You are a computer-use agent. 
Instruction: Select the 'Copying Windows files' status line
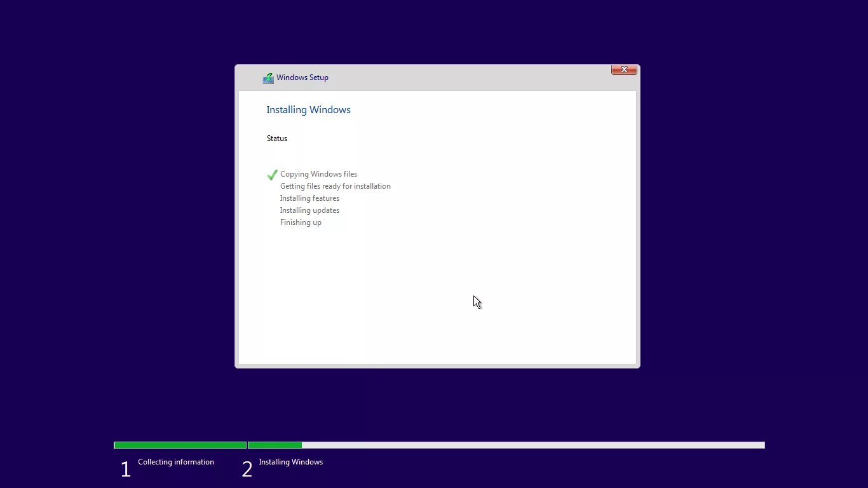coord(318,174)
